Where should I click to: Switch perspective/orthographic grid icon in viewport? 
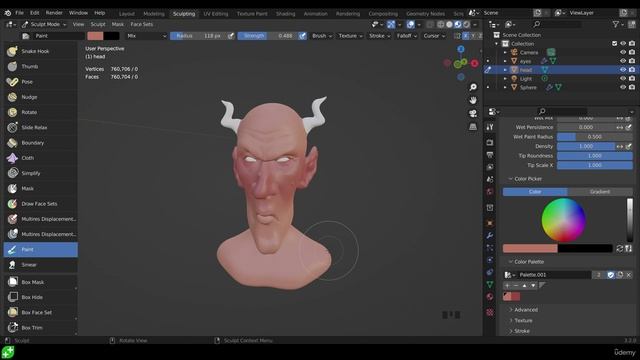coord(473,127)
